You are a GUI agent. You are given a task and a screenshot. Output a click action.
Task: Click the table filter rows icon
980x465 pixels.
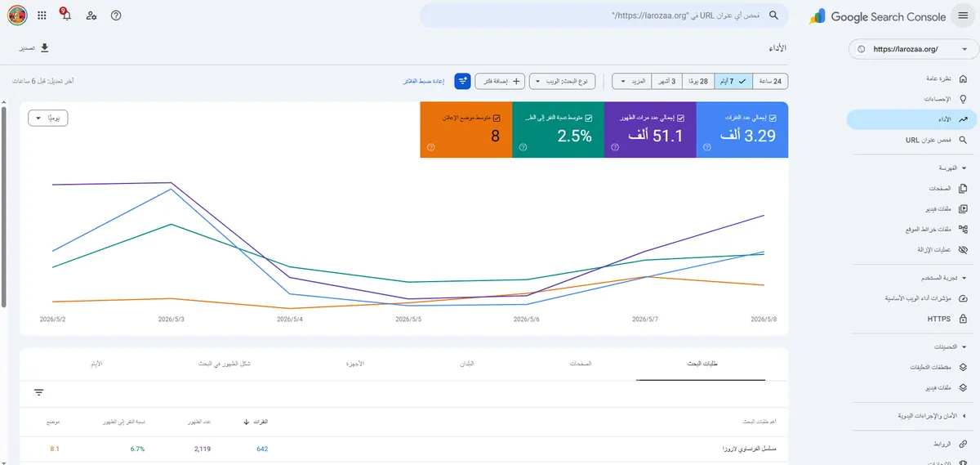(38, 392)
